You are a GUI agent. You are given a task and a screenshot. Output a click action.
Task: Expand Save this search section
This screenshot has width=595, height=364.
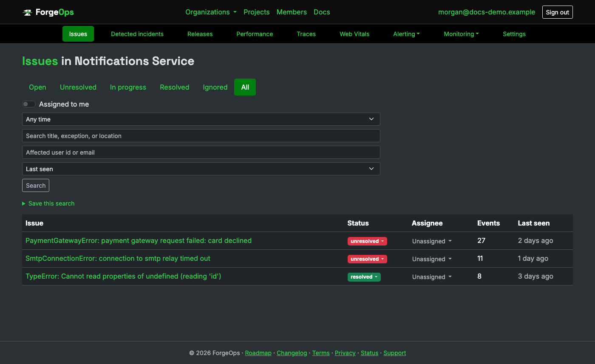[48, 203]
